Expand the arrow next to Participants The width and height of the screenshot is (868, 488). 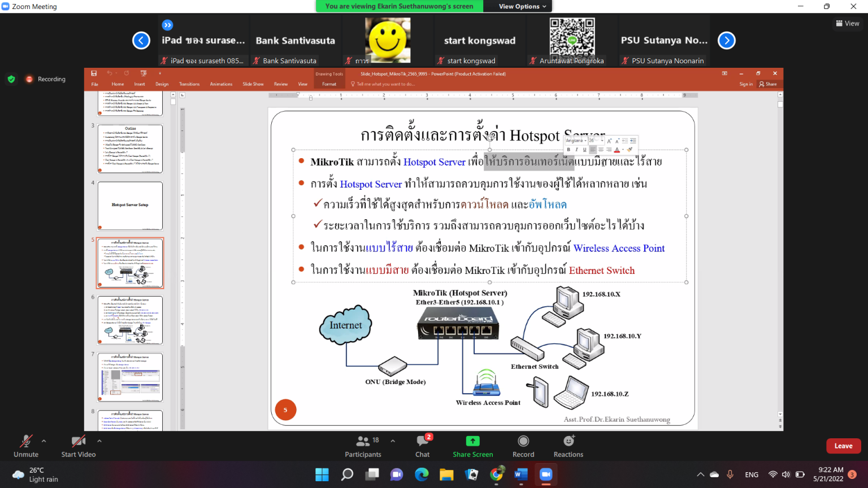coord(393,441)
